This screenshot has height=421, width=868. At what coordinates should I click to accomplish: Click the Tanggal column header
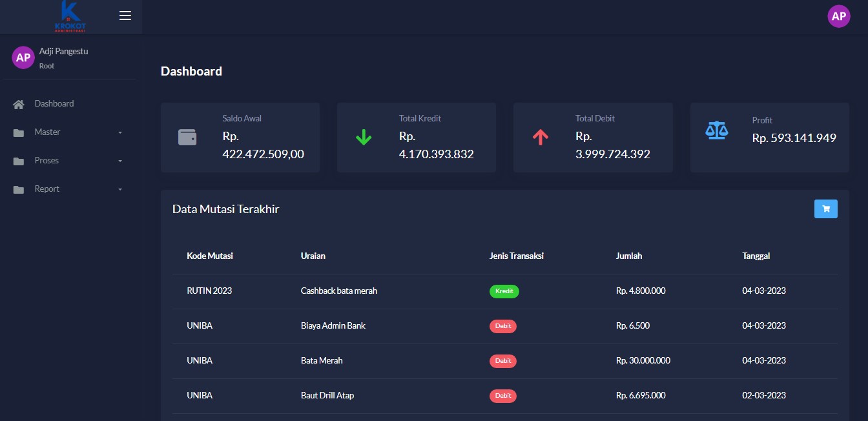756,256
